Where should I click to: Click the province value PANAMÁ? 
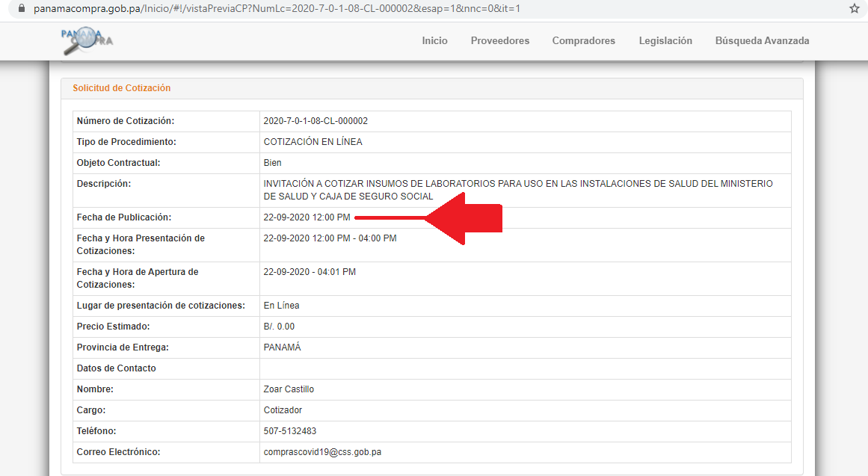(x=283, y=347)
